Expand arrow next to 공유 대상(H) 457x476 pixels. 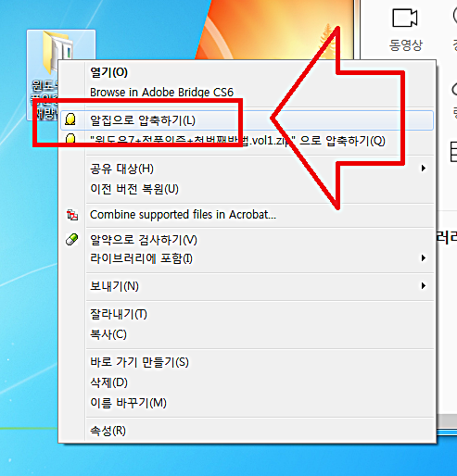pyautogui.click(x=424, y=169)
